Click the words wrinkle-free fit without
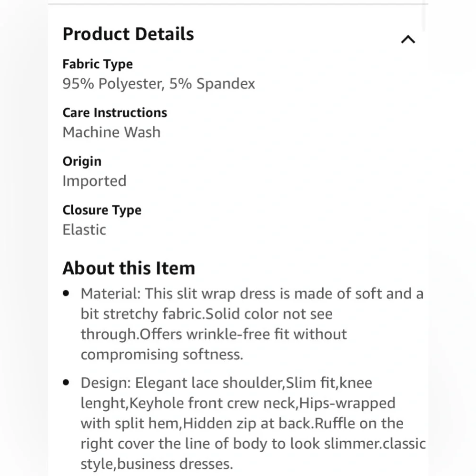 pyautogui.click(x=266, y=334)
